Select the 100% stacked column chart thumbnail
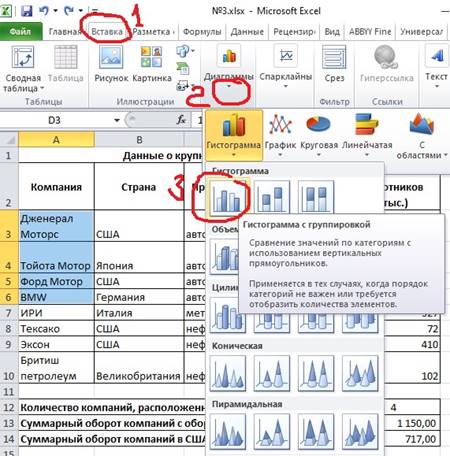 pos(316,198)
